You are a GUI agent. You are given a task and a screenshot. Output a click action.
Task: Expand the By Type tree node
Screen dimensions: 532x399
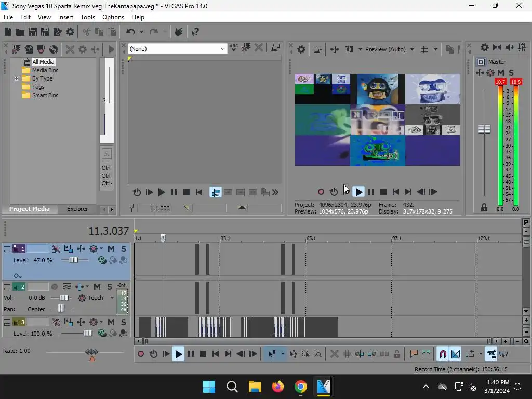point(16,79)
